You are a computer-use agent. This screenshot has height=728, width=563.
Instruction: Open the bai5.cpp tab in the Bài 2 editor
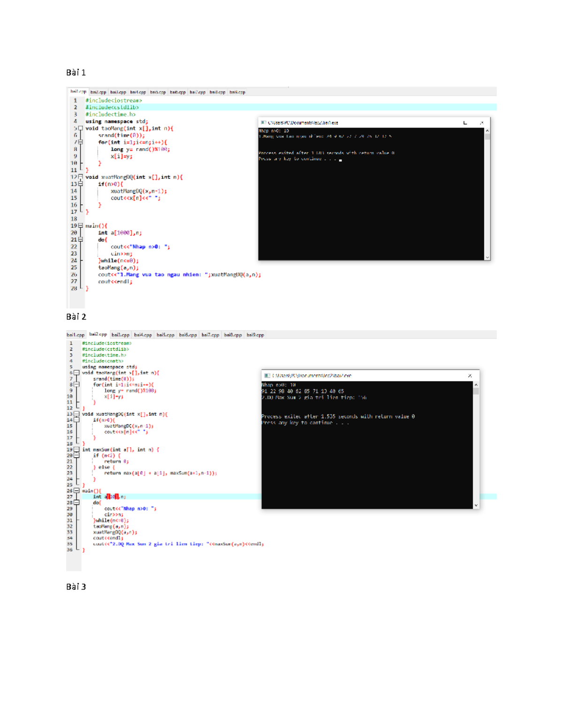[x=165, y=335]
